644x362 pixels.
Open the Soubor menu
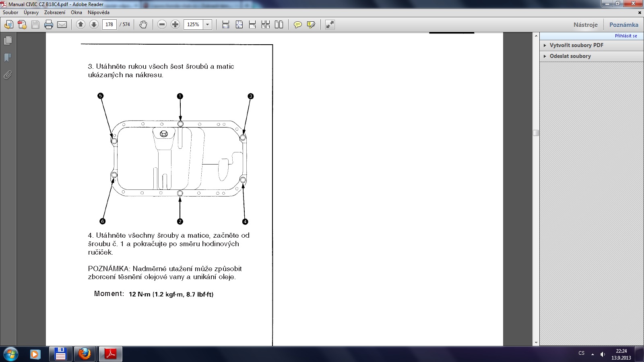(10, 12)
